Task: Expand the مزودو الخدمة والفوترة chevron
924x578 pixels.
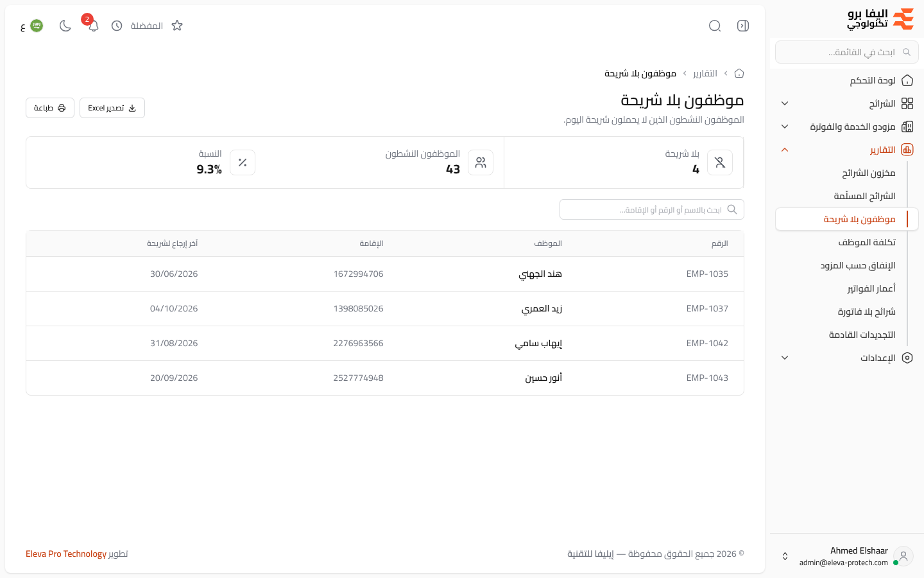Action: coord(785,127)
